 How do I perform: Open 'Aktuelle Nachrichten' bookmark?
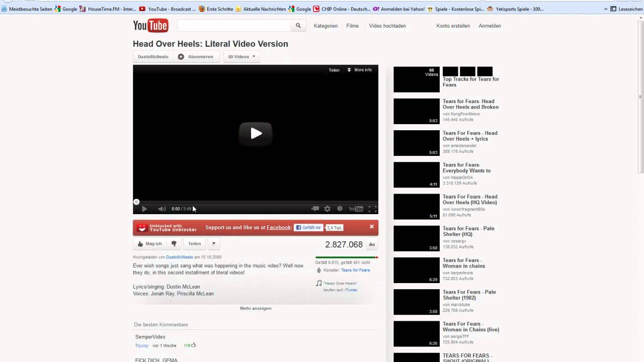pos(260,9)
